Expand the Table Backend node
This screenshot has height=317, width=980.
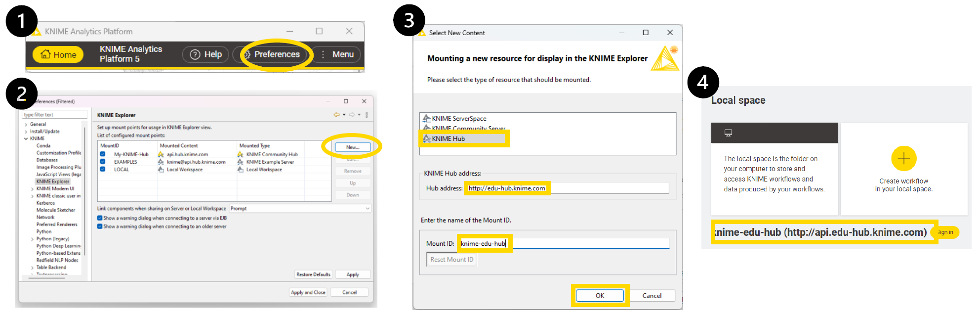coord(33,268)
